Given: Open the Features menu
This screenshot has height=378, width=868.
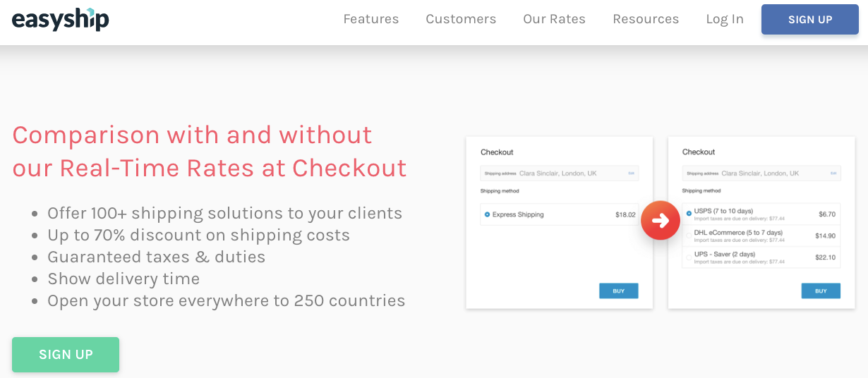Looking at the screenshot, I should tap(371, 19).
